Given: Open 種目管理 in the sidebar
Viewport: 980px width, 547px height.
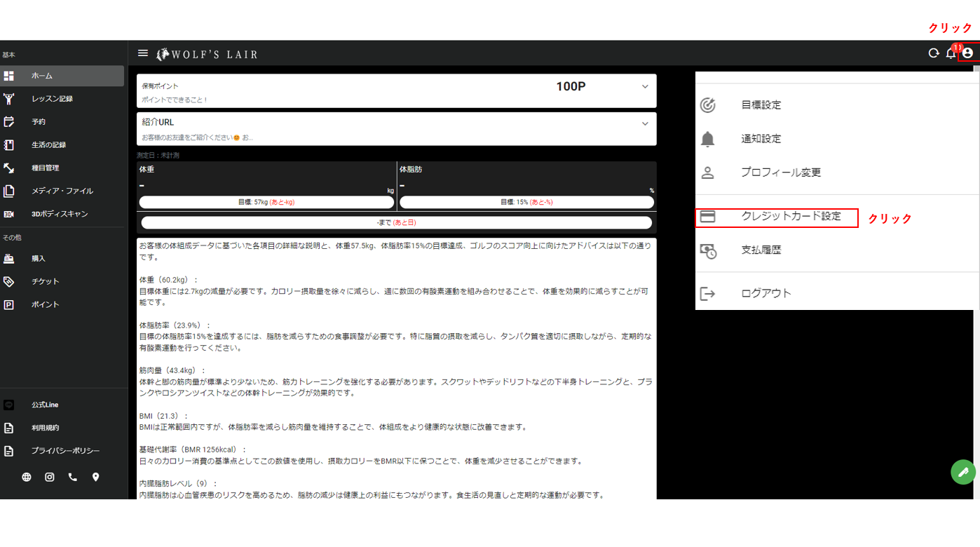Looking at the screenshot, I should pyautogui.click(x=62, y=168).
